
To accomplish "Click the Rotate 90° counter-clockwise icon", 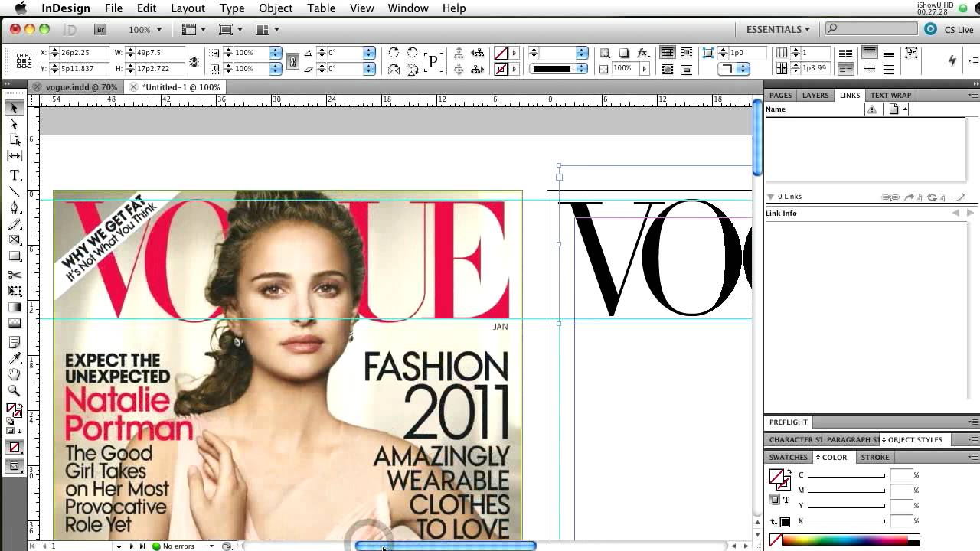I will (413, 53).
